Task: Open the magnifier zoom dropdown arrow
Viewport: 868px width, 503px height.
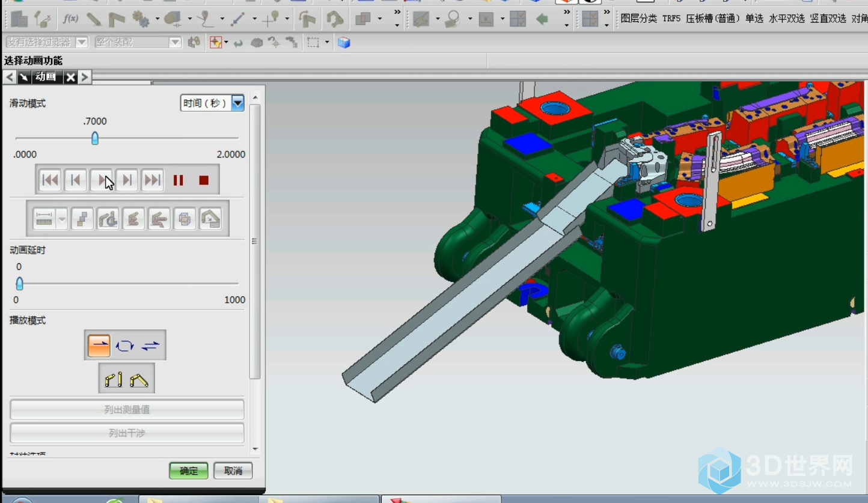Action: pyautogui.click(x=469, y=19)
